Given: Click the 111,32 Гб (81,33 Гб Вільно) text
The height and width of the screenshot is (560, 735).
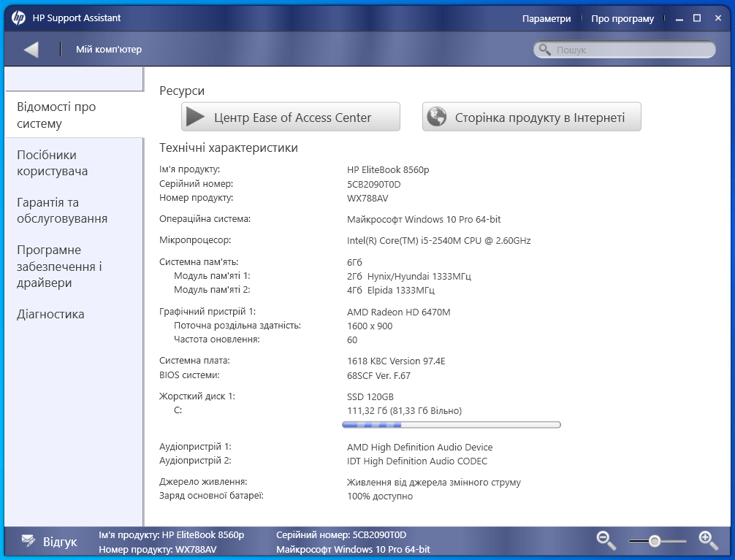Looking at the screenshot, I should (x=405, y=411).
